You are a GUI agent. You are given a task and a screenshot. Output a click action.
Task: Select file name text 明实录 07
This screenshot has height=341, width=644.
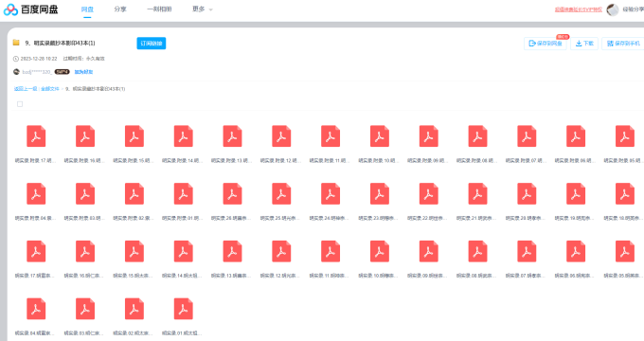(526, 276)
